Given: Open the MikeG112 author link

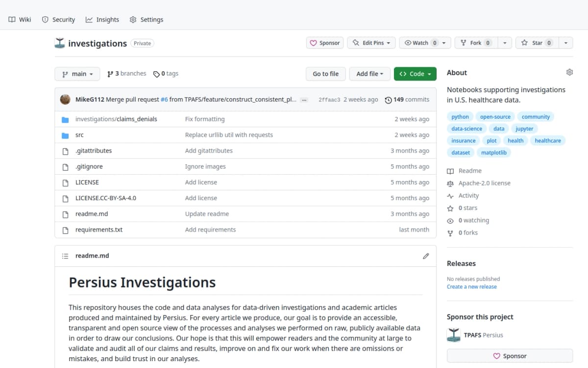Looking at the screenshot, I should pyautogui.click(x=90, y=100).
